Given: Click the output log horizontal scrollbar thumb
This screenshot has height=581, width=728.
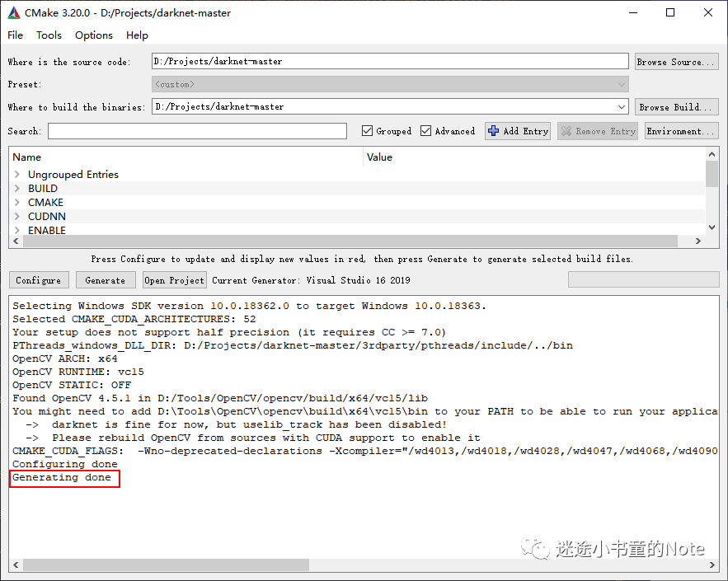Looking at the screenshot, I should coord(166,565).
